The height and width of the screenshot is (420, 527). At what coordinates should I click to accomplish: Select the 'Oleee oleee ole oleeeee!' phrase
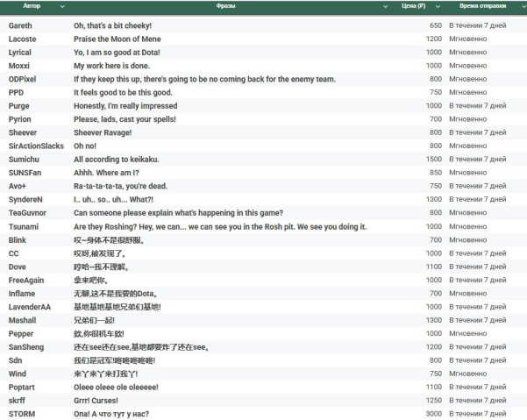pos(123,387)
